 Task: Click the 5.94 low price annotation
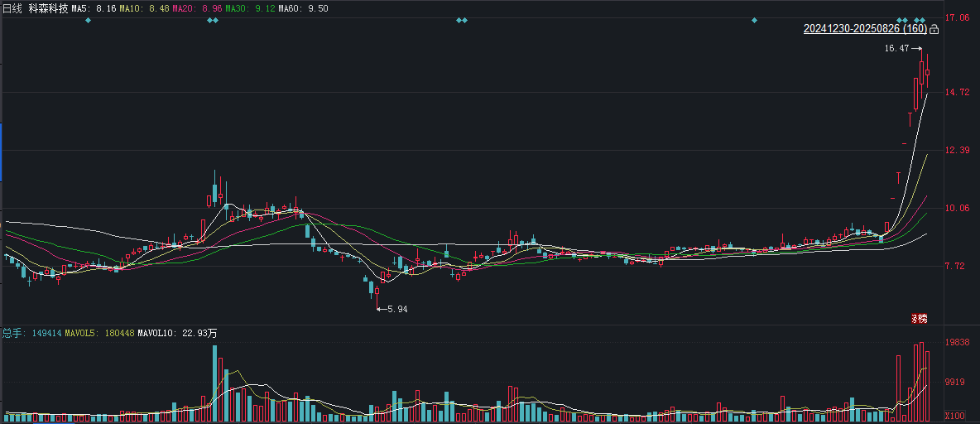[x=397, y=309]
